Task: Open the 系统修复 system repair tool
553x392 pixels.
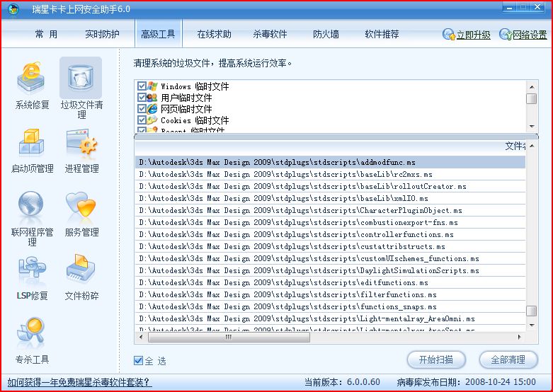Action: [x=31, y=79]
